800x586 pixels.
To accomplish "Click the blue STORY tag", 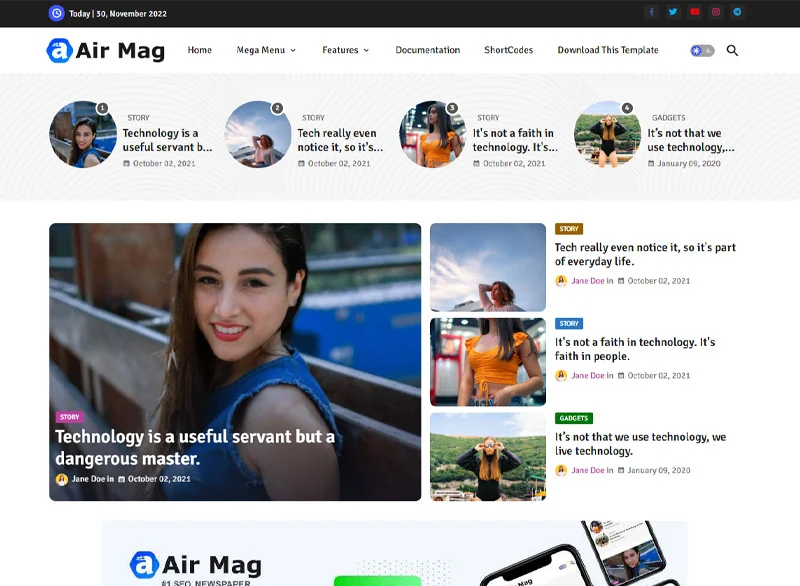I will coord(568,323).
